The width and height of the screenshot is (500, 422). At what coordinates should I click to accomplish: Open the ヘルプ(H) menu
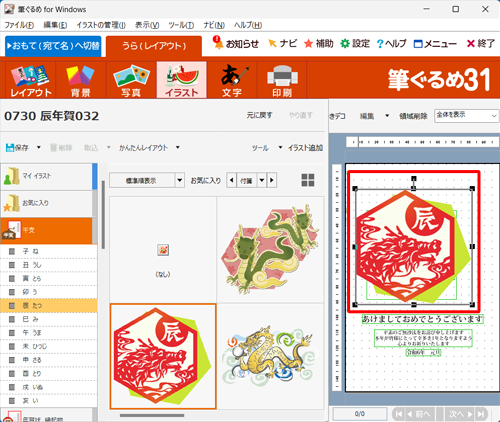tap(248, 25)
